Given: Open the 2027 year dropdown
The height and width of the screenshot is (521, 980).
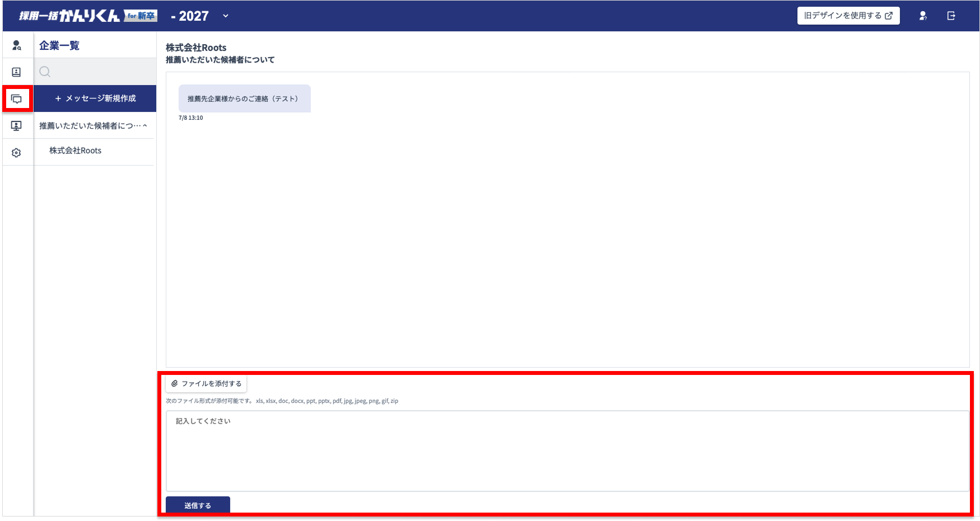Looking at the screenshot, I should 225,16.
